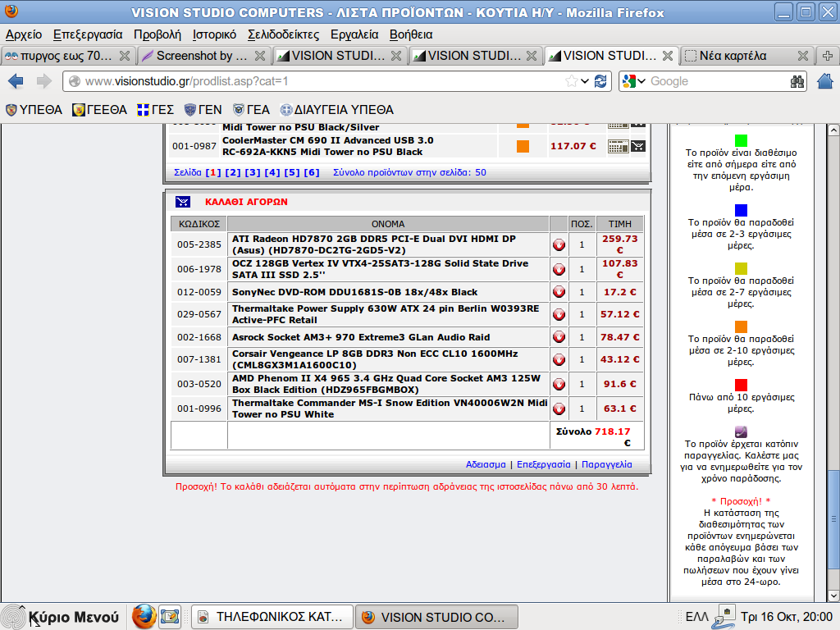Reload the page with refresh icon
This screenshot has height=630, width=840.
pos(600,81)
